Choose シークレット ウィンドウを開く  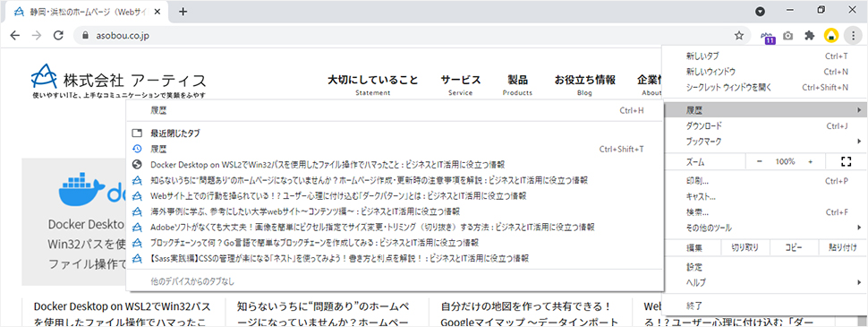pyautogui.click(x=764, y=87)
